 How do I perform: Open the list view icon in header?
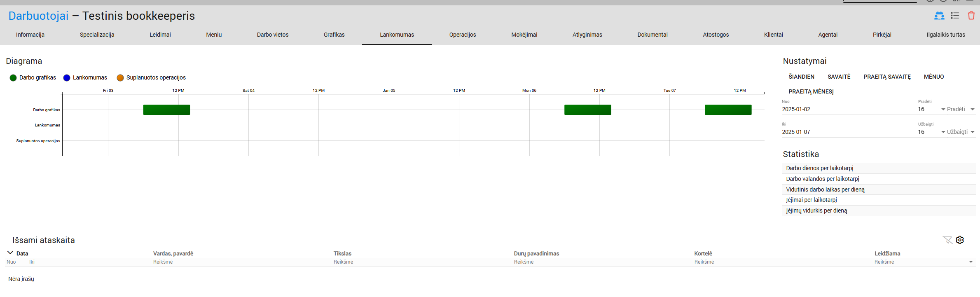[x=955, y=16]
